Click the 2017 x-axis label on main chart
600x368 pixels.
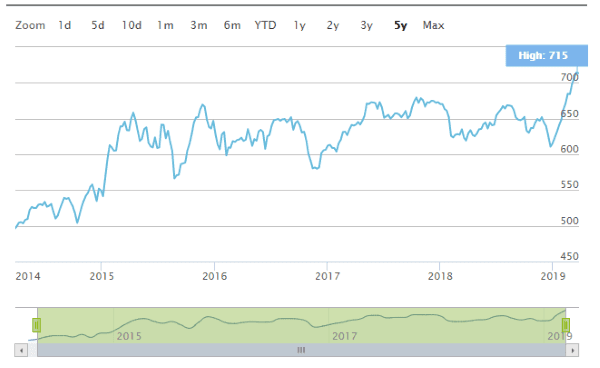[x=327, y=276]
